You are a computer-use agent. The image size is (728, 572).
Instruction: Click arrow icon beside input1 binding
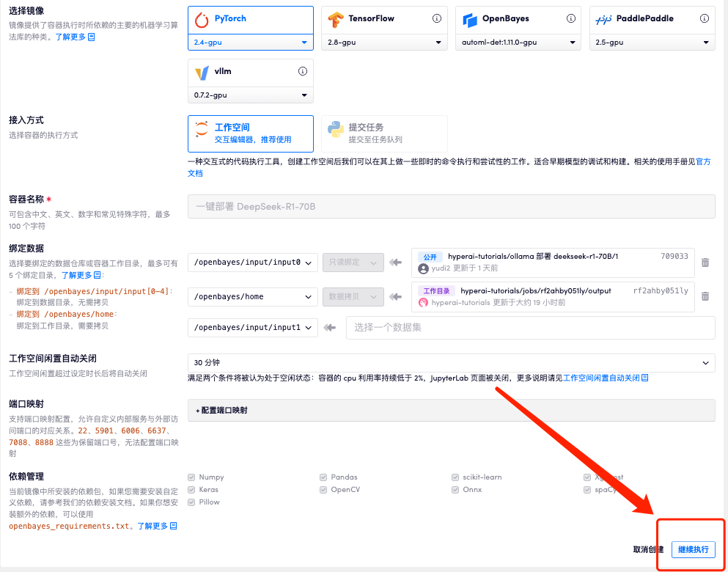coord(330,328)
